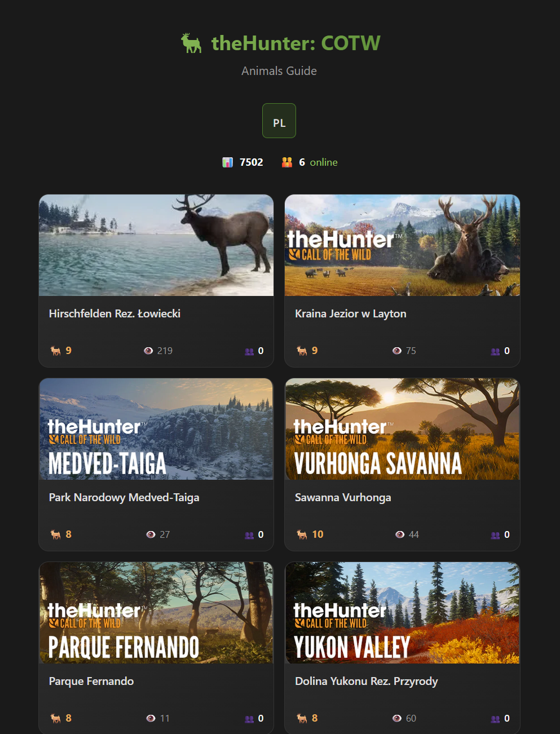Open Sawanna Vurhonga card title
Screen dimensions: 560x734
coord(343,497)
